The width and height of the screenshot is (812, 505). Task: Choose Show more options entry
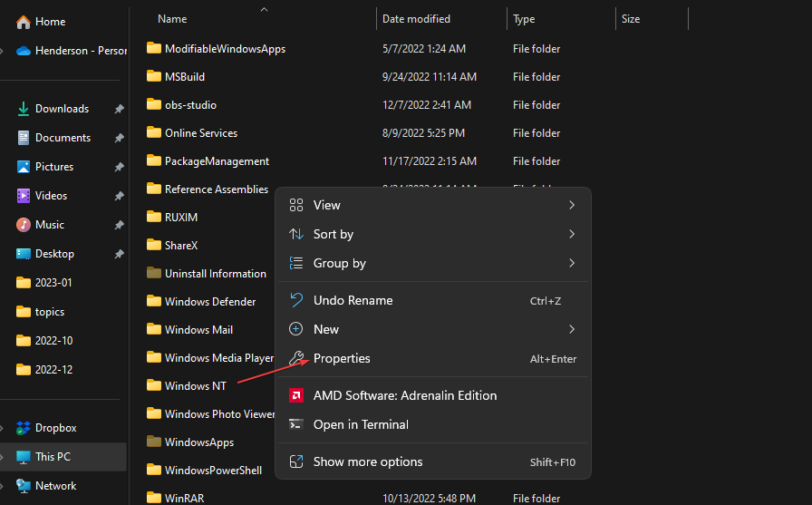(x=361, y=462)
